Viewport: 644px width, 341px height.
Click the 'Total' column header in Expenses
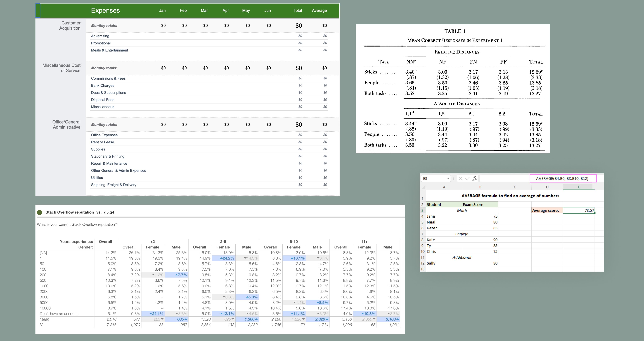tap(297, 11)
